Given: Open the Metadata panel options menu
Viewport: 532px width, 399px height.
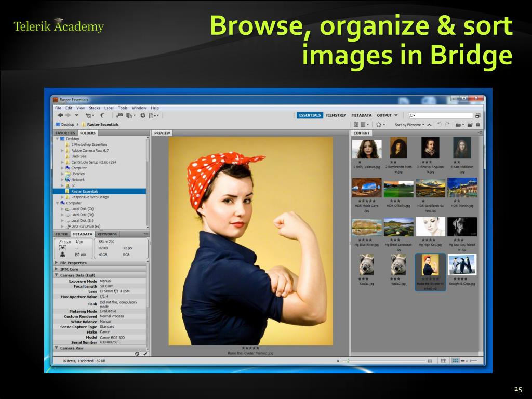Looking at the screenshot, I should (x=146, y=234).
